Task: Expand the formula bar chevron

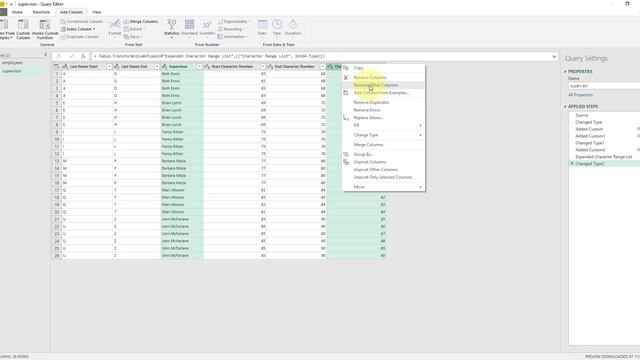Action: tap(554, 56)
